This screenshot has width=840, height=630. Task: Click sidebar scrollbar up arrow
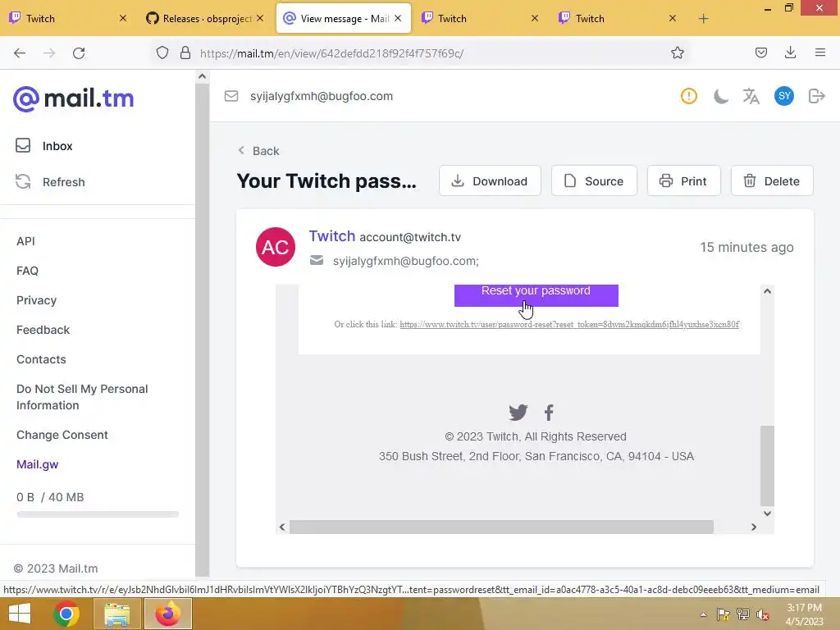pyautogui.click(x=202, y=76)
